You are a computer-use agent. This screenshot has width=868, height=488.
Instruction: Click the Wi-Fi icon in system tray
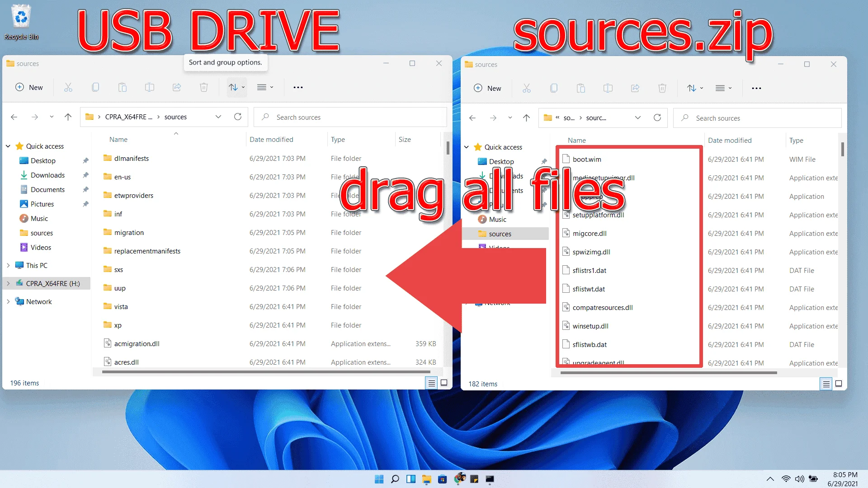(786, 479)
